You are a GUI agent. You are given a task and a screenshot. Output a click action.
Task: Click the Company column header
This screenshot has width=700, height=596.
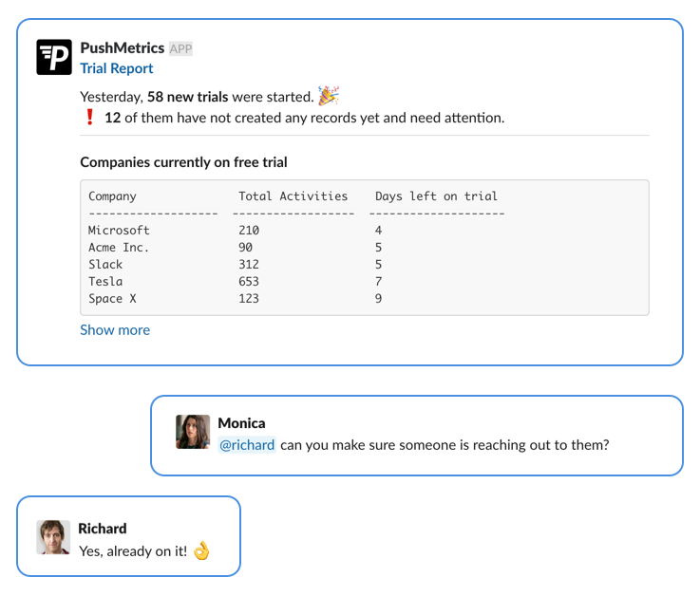112,196
